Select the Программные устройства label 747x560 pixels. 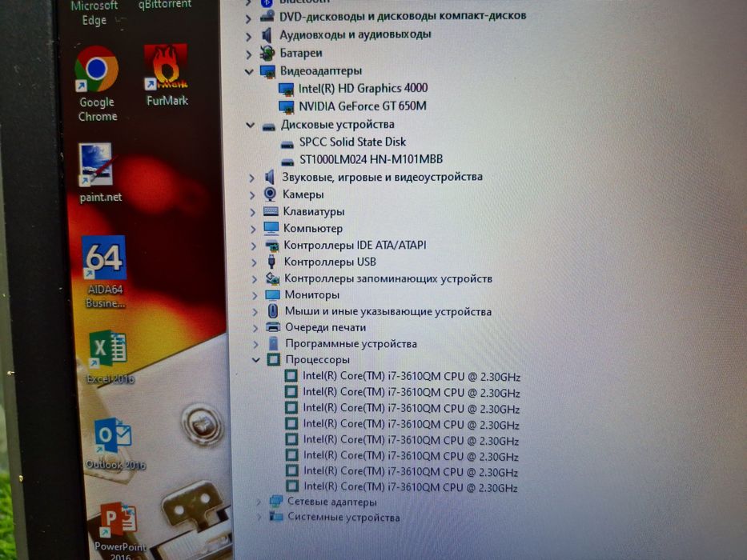tap(351, 343)
